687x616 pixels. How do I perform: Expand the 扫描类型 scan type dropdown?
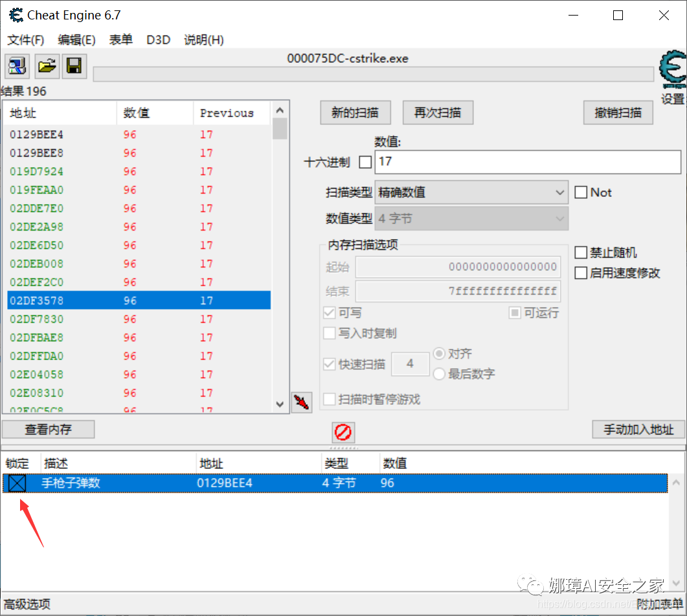pos(471,192)
